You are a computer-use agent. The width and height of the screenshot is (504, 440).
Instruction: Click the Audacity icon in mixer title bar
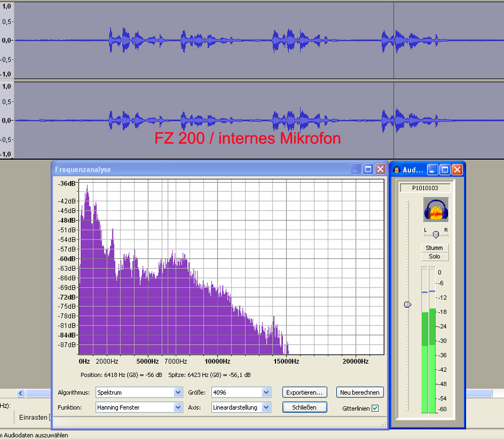(396, 170)
